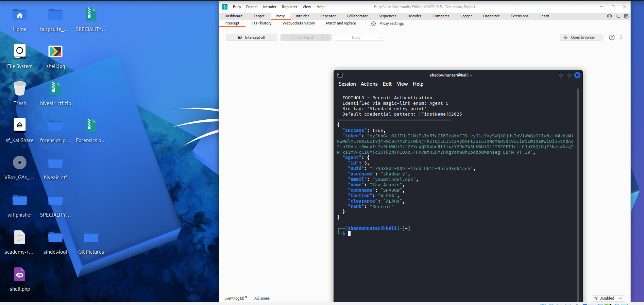Switch to the Organizer tab
The height and width of the screenshot is (305, 644).
click(x=491, y=16)
